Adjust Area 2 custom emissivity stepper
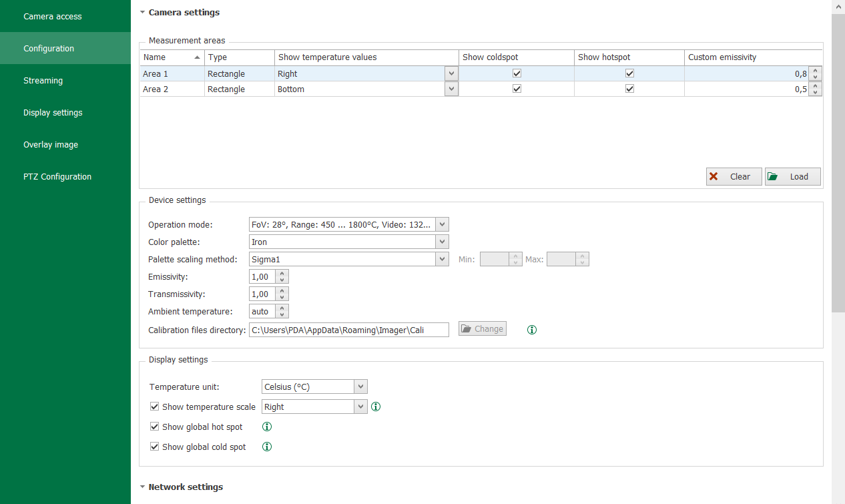 [815, 89]
